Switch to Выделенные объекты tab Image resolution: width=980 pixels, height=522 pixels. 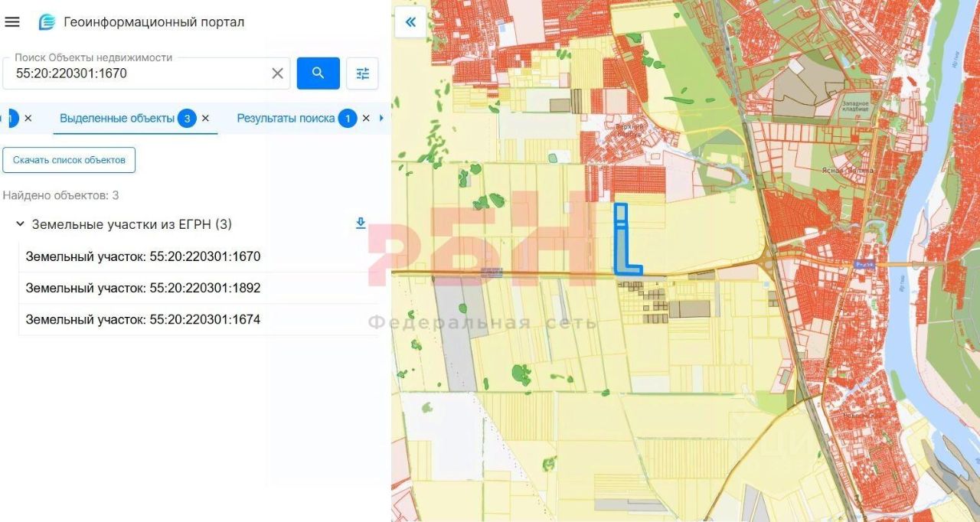(117, 119)
